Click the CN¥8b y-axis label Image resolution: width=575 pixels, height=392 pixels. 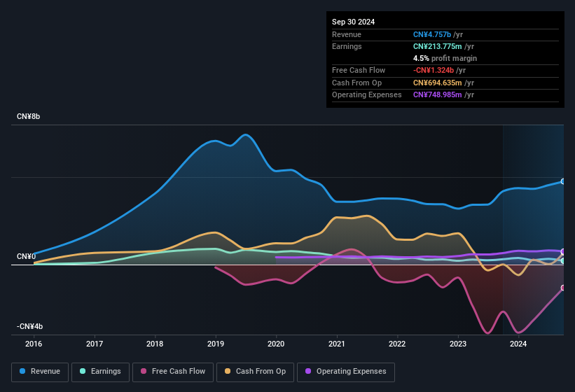tap(28, 116)
